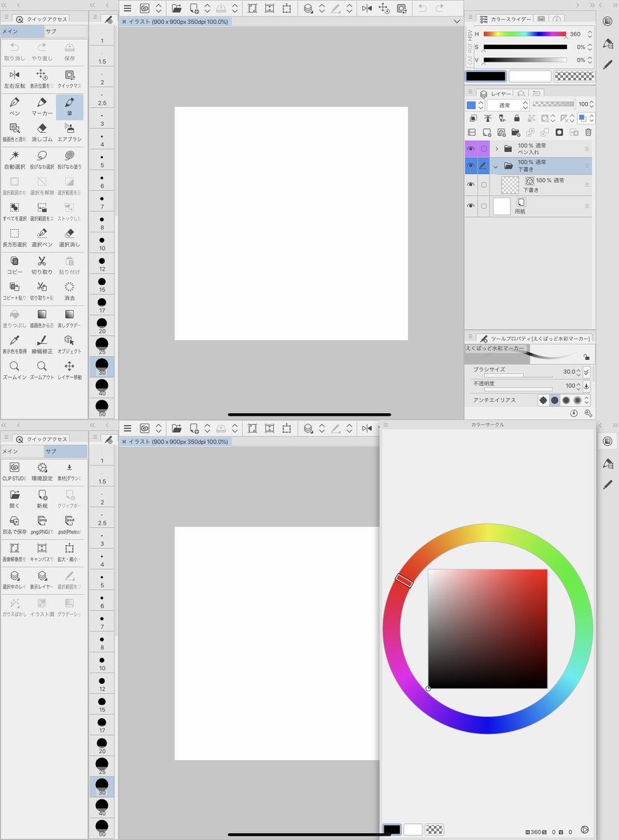Toggle visibility of the selected 下書き folder
This screenshot has width=619, height=840.
click(x=471, y=166)
